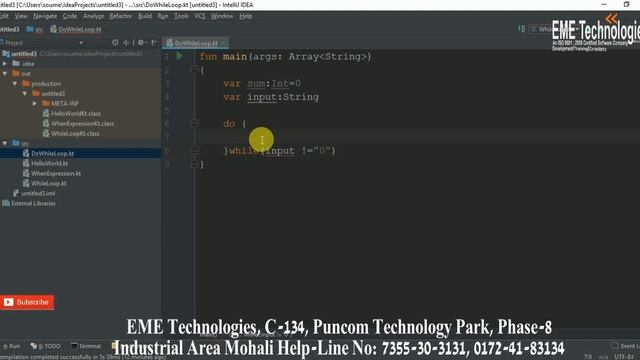
Task: Click the WhileLoopKt.class file icon
Action: coord(46,133)
